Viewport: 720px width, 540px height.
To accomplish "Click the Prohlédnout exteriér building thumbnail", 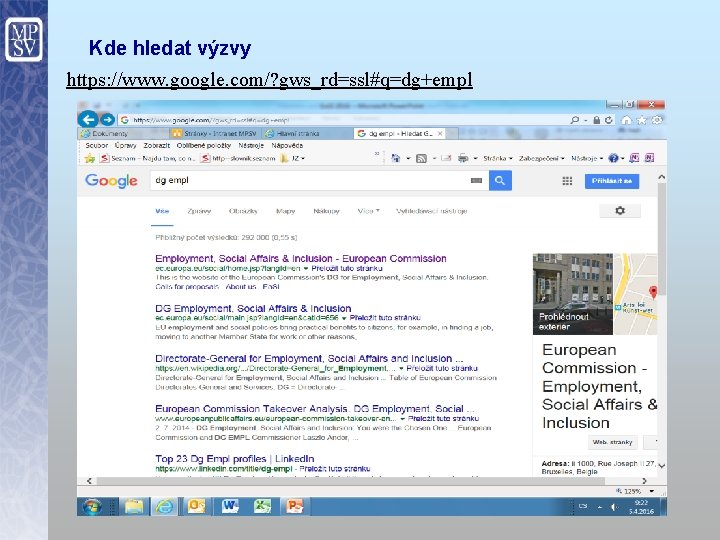I will (573, 294).
